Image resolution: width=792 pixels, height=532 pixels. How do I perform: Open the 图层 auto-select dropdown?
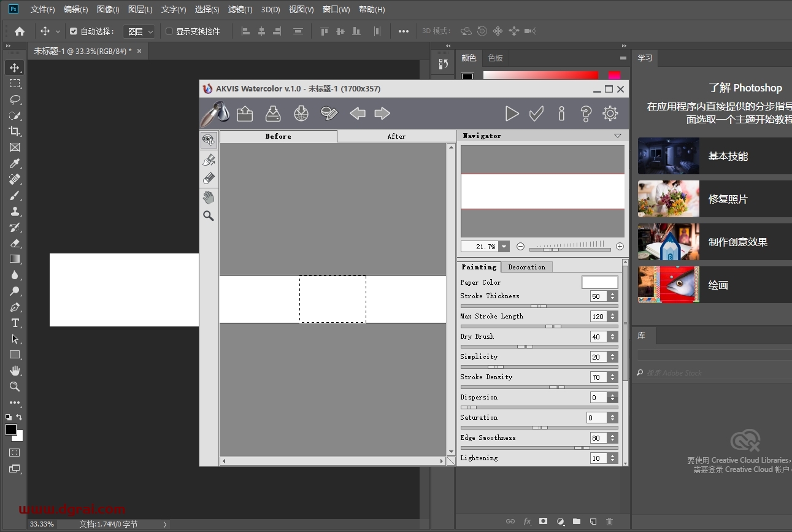coord(139,31)
